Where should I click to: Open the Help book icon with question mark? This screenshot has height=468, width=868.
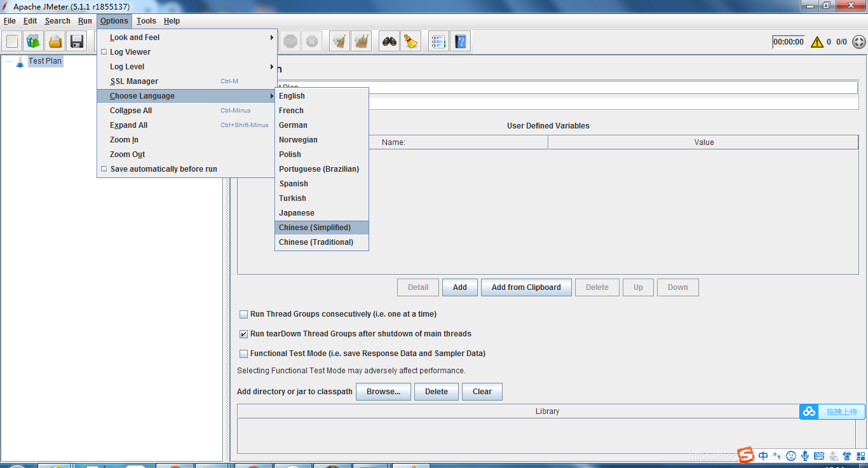click(x=461, y=42)
